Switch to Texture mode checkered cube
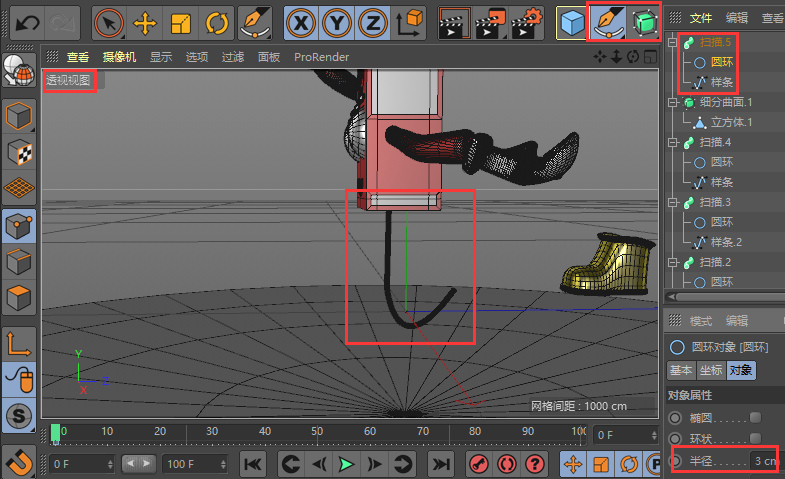This screenshot has width=785, height=479. click(x=19, y=152)
